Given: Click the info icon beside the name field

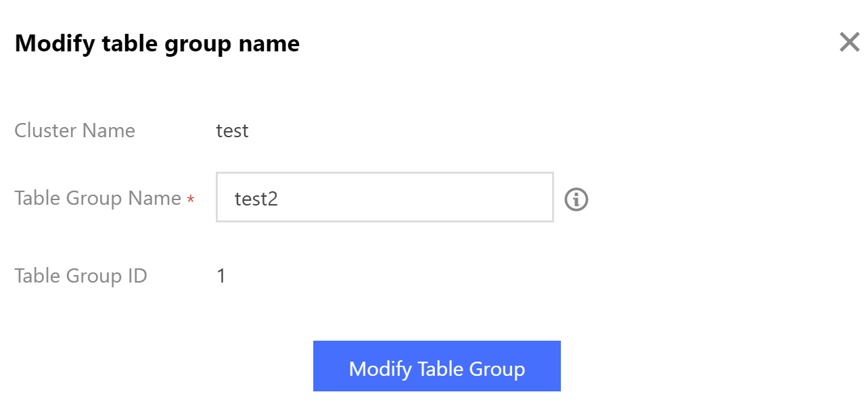Looking at the screenshot, I should (576, 199).
